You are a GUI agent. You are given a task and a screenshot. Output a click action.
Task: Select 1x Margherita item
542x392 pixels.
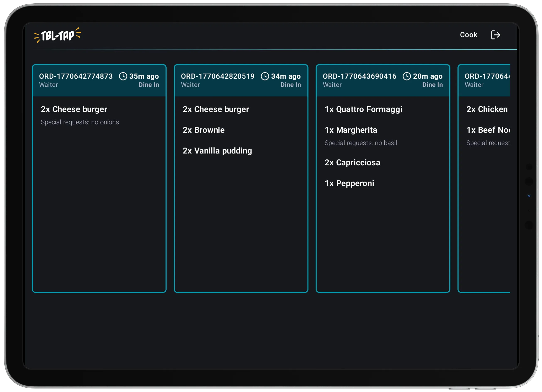coord(351,130)
